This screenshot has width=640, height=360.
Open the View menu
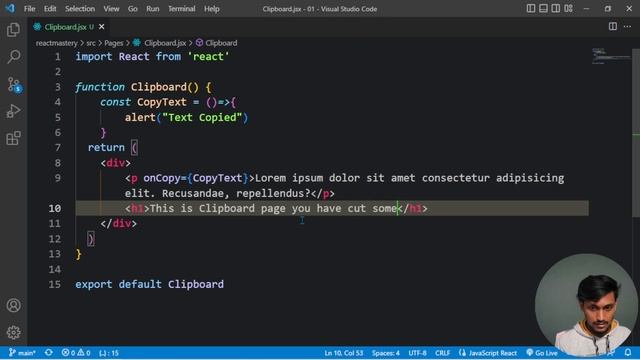[x=111, y=9]
